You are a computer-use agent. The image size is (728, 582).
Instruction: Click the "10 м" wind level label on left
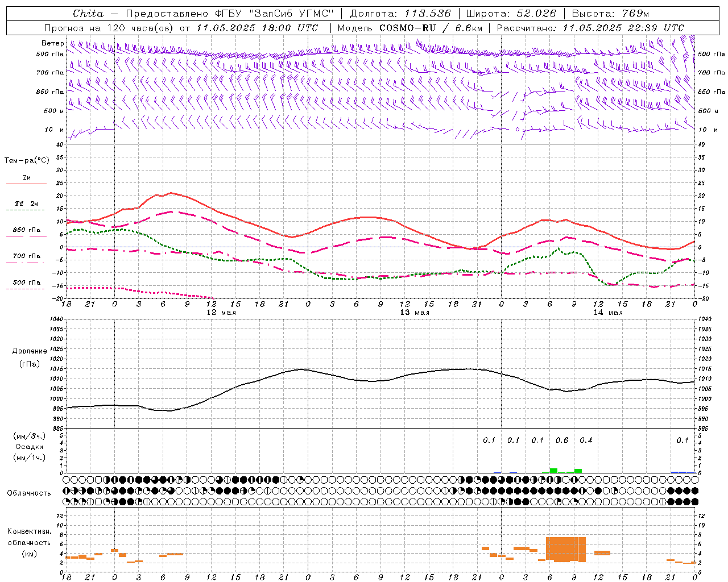(54, 130)
